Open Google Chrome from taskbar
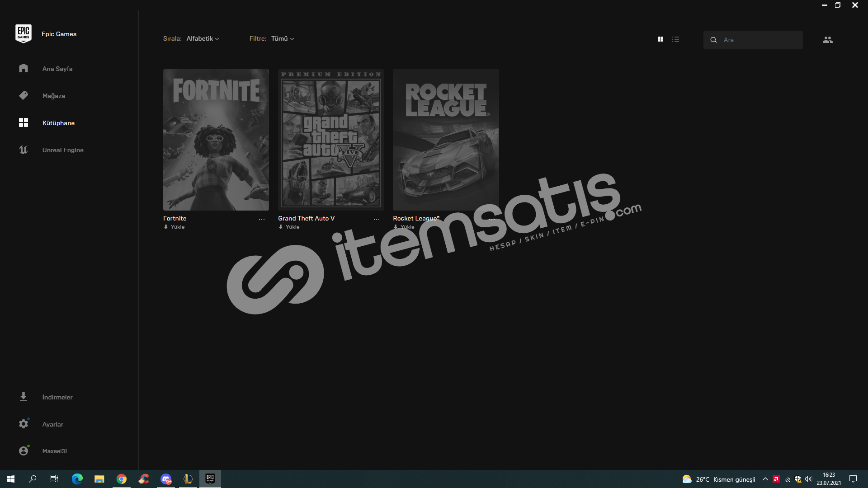This screenshot has height=488, width=868. pyautogui.click(x=122, y=479)
